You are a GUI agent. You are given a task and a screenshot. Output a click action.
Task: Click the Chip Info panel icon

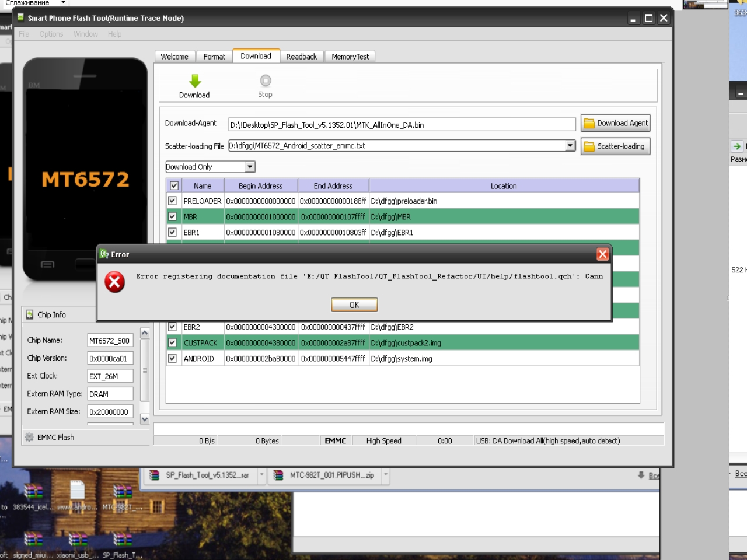30,315
